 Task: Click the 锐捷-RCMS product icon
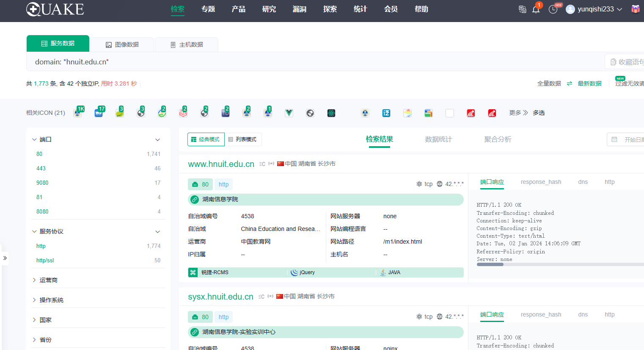click(x=193, y=272)
